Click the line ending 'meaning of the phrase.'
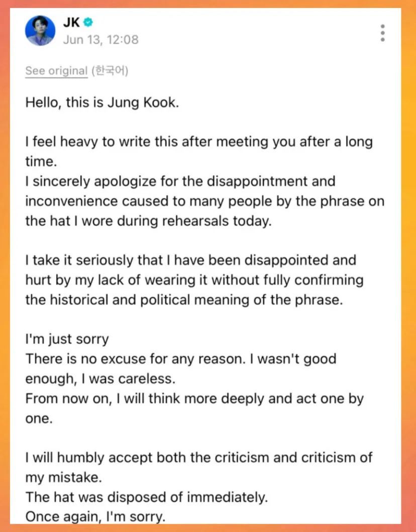 tap(175, 300)
